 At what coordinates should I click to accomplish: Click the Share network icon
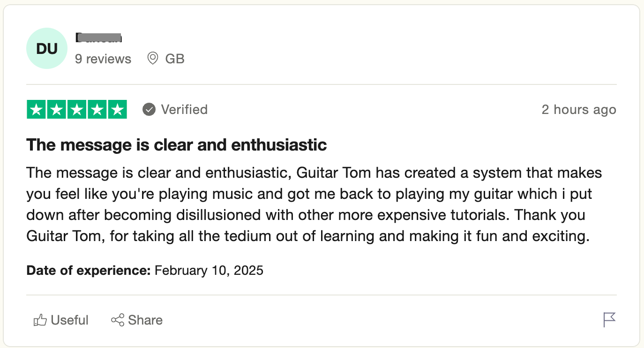(118, 320)
